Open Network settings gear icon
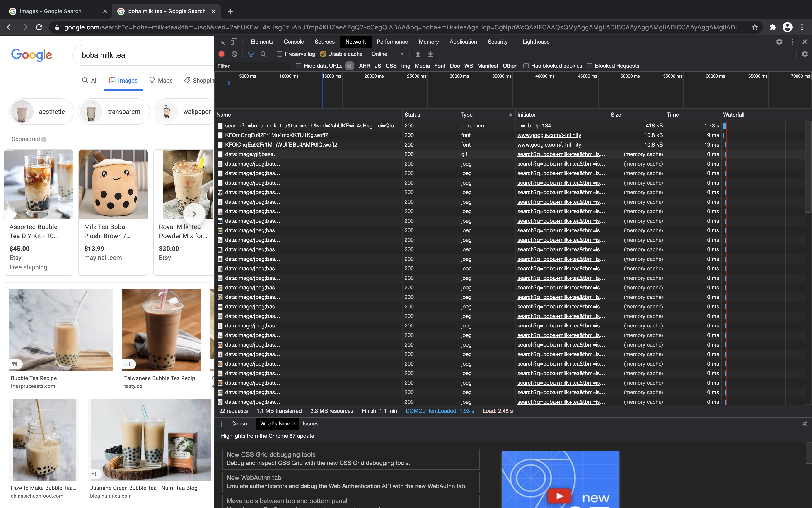812x508 pixels. 805,54
